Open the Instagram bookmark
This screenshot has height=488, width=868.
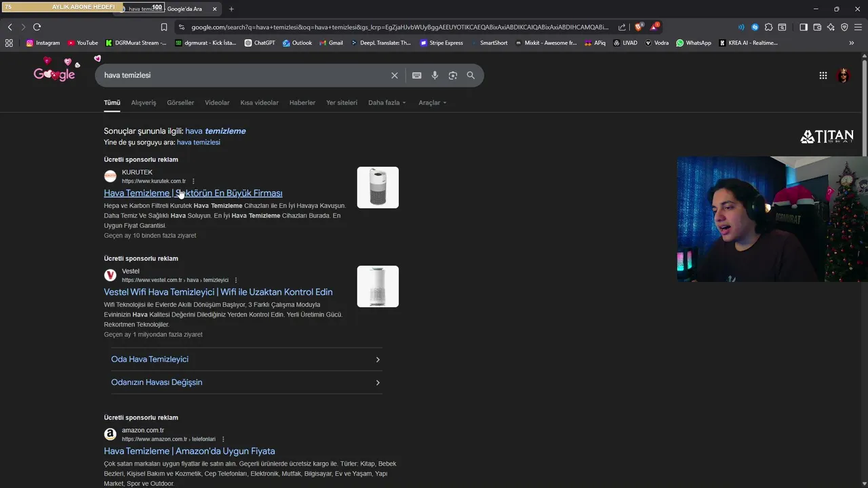pos(43,43)
